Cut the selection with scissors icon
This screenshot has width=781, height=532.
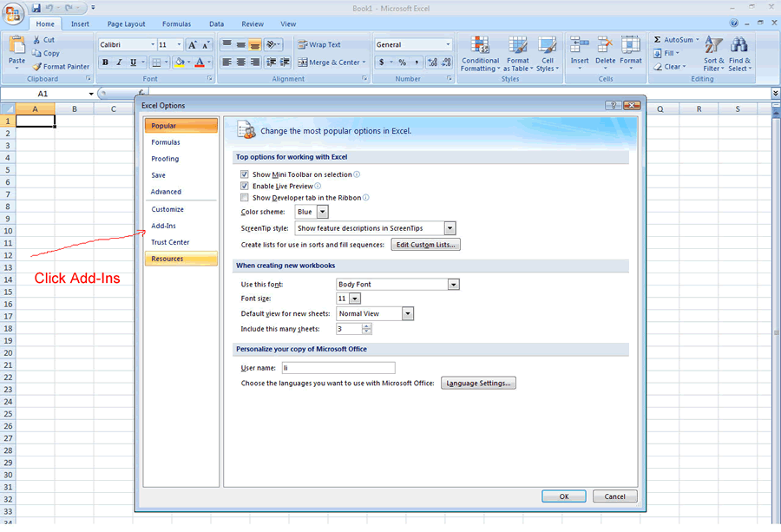pos(36,40)
